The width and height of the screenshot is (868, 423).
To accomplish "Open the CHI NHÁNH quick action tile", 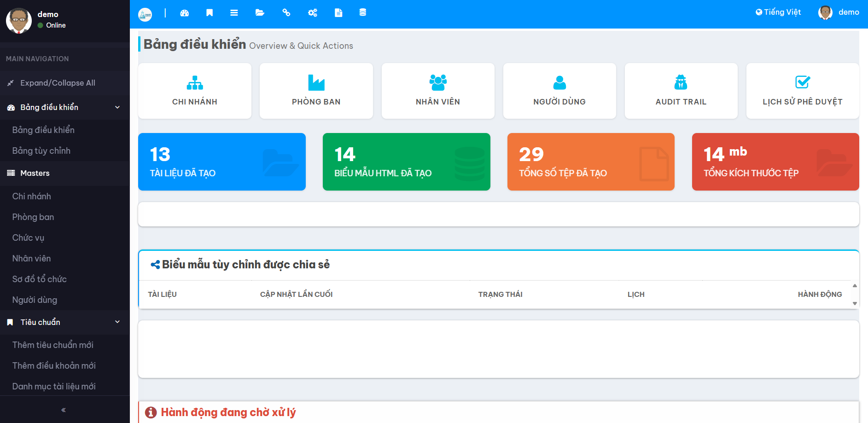I will point(195,91).
